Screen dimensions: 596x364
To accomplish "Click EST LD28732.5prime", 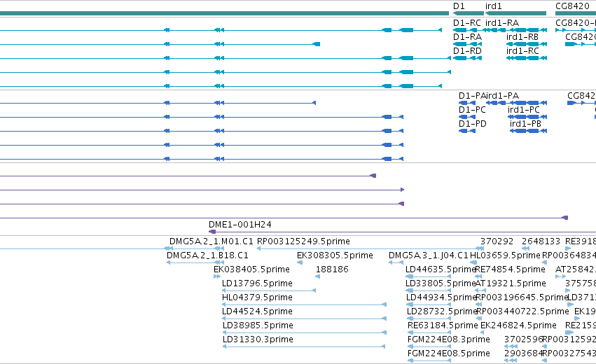I will point(442,311).
